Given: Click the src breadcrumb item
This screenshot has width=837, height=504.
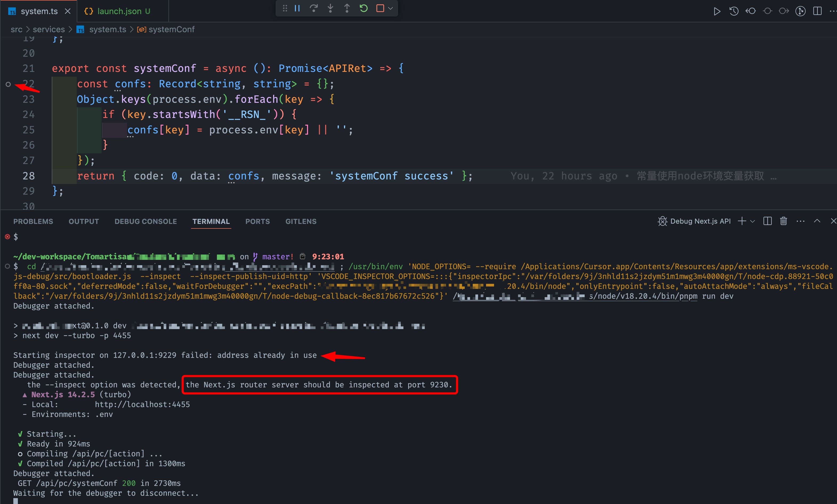Looking at the screenshot, I should tap(16, 29).
